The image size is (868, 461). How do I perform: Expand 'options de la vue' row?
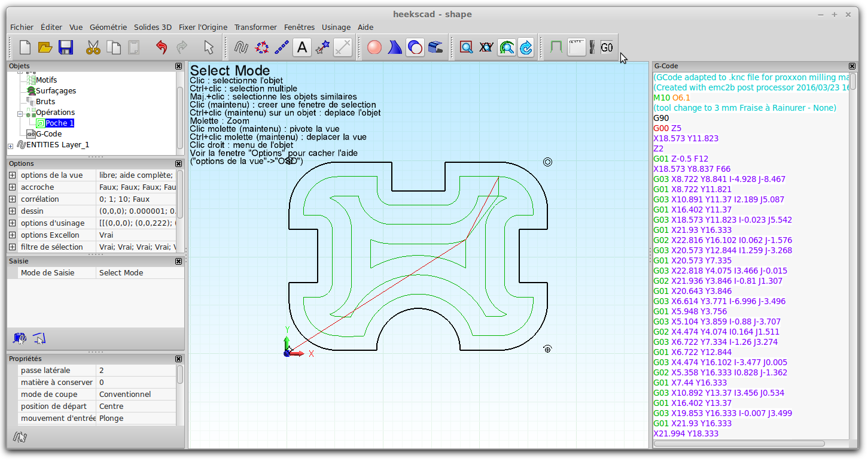pyautogui.click(x=13, y=175)
